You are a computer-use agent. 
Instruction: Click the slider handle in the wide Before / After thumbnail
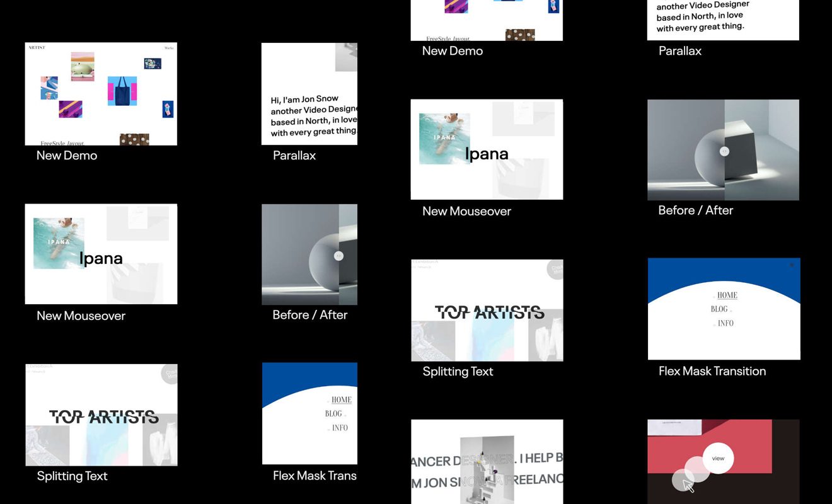click(724, 151)
